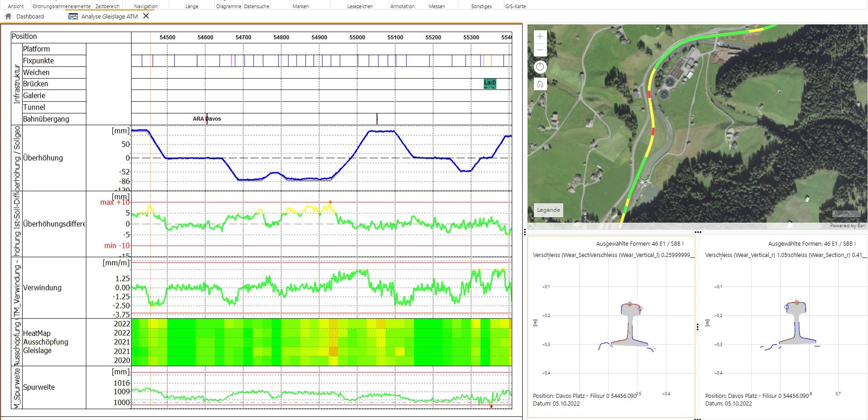Open the Dashboard home tab
This screenshot has width=868, height=420.
30,16
